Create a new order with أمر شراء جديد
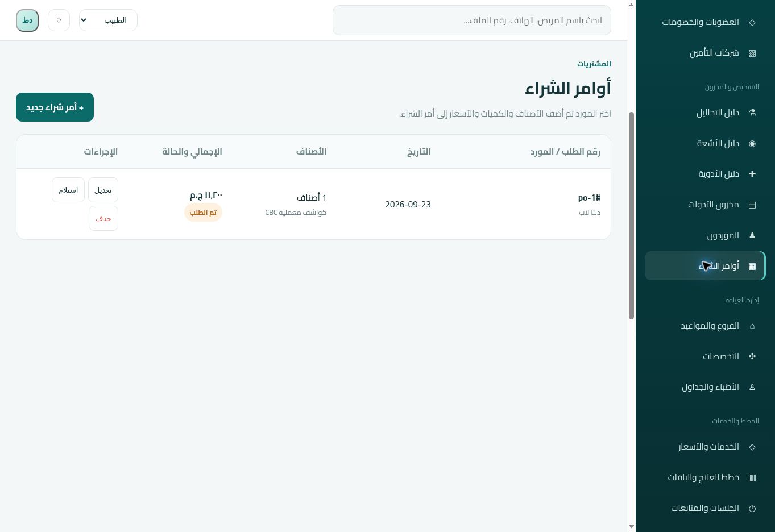 pyautogui.click(x=55, y=107)
